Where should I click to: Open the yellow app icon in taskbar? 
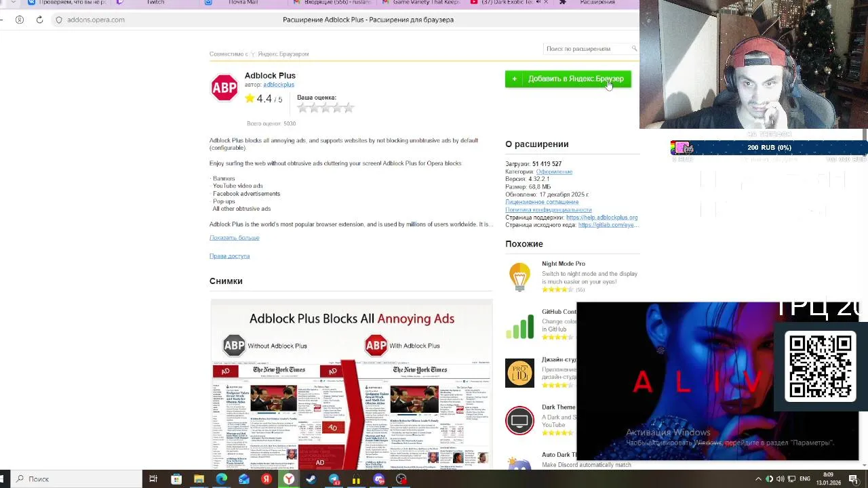click(356, 479)
